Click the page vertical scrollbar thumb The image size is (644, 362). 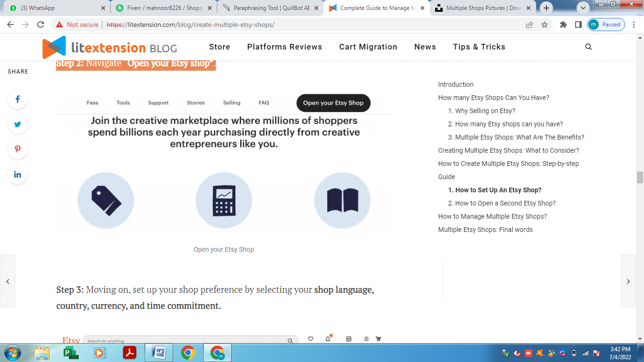pyautogui.click(x=640, y=178)
